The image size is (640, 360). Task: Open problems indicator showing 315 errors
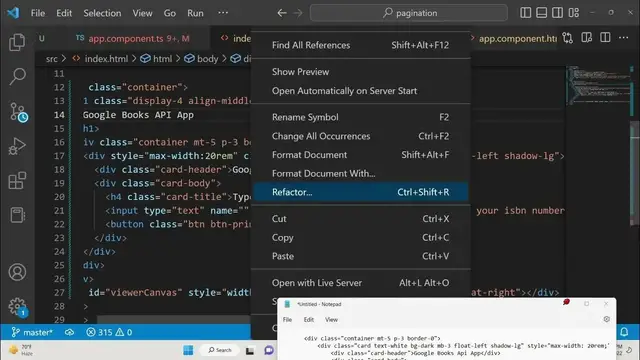[109, 332]
